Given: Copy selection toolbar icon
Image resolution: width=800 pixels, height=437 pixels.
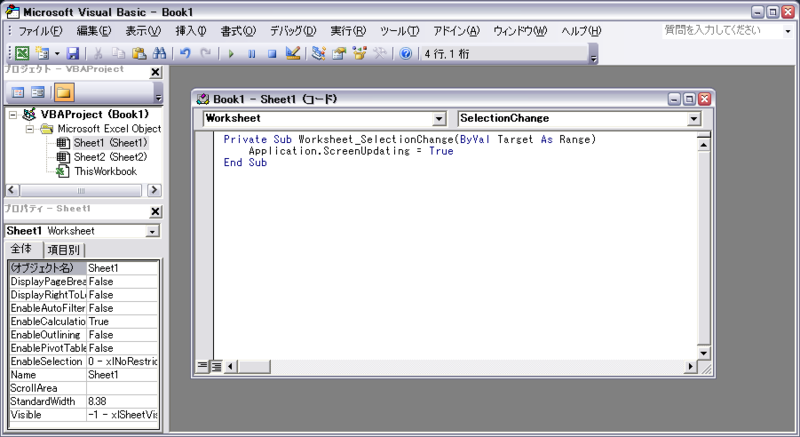Looking at the screenshot, I should click(118, 53).
